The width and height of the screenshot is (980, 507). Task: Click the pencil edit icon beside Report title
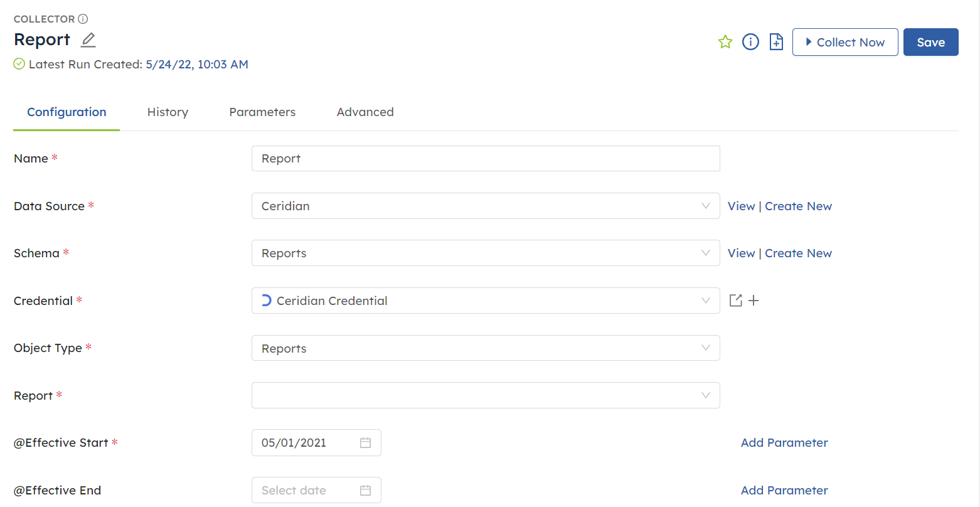(x=88, y=40)
